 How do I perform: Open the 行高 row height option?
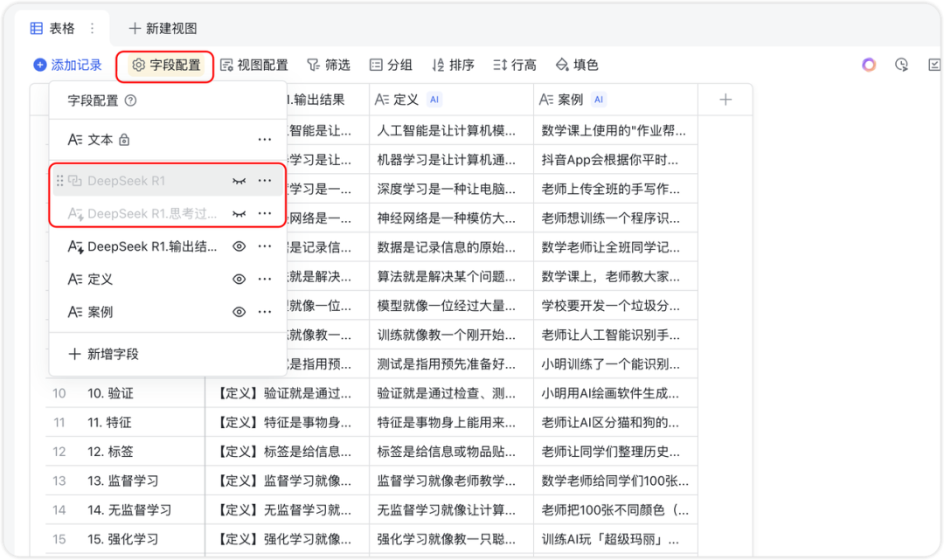tap(515, 65)
